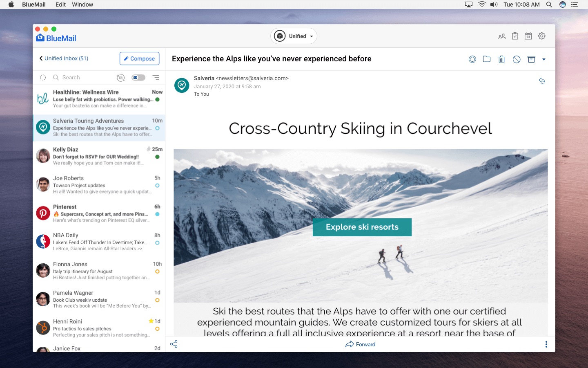Click the Unified Inbox (51) link
Viewport: 588px width, 368px height.
tap(67, 58)
